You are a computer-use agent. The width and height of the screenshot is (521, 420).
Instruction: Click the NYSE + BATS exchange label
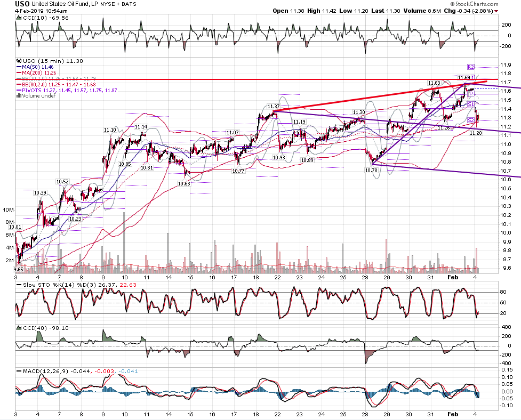(118, 4)
